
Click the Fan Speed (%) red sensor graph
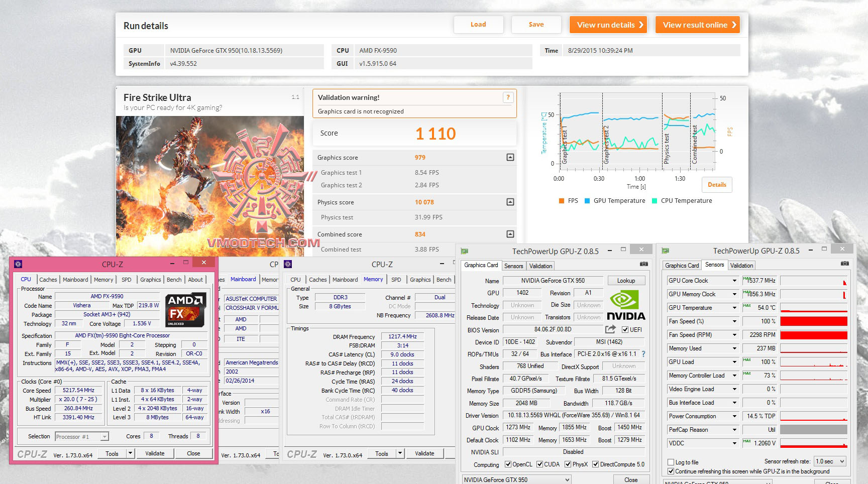pyautogui.click(x=814, y=321)
